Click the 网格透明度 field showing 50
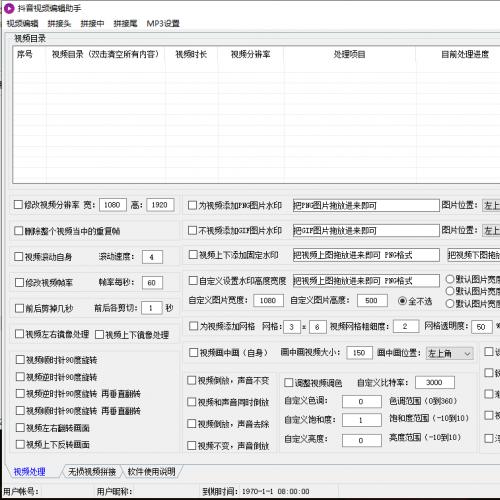The width and height of the screenshot is (500, 500). (x=481, y=327)
